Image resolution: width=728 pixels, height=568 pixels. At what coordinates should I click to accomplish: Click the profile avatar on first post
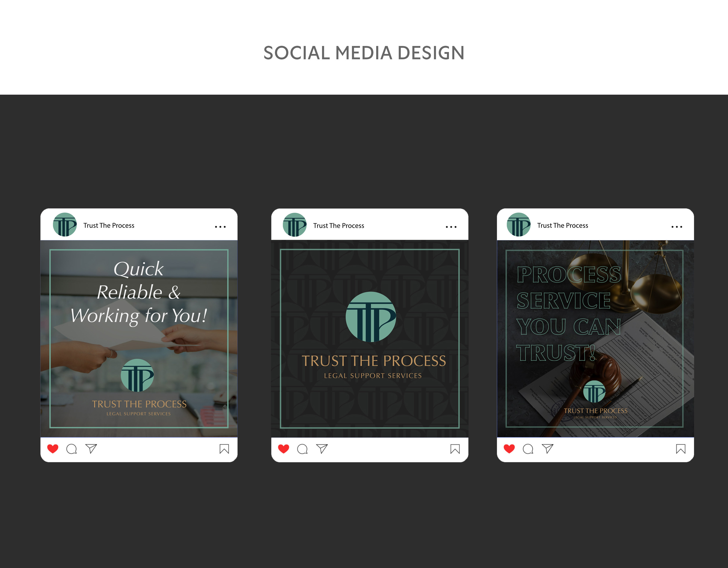tap(65, 225)
